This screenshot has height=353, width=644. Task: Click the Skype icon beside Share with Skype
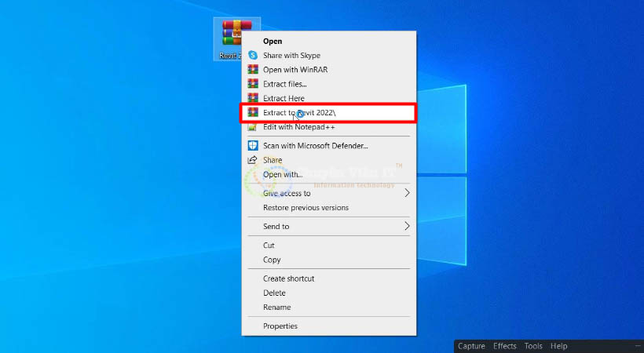[x=253, y=56]
